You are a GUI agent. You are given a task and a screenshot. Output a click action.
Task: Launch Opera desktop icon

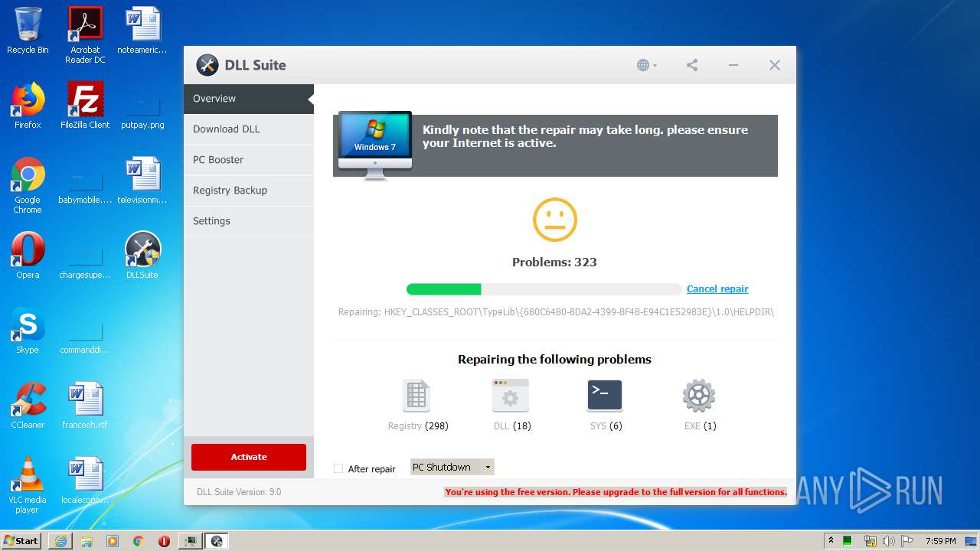28,256
